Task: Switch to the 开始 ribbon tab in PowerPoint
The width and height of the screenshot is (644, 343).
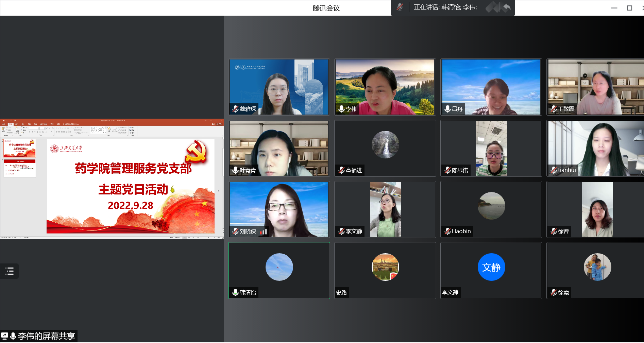Action: [x=10, y=124]
